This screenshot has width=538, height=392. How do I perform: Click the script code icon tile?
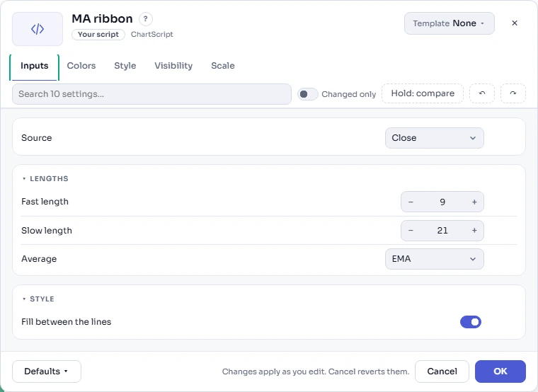[x=38, y=29]
